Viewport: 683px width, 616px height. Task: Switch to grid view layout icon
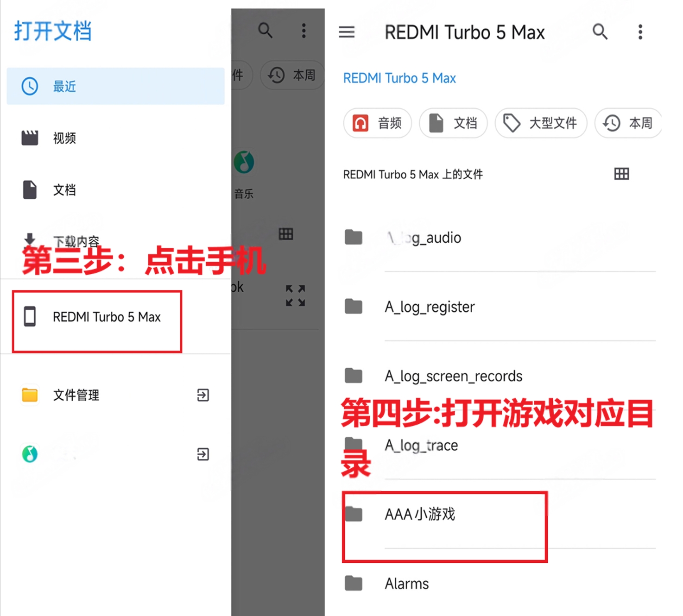pyautogui.click(x=621, y=174)
